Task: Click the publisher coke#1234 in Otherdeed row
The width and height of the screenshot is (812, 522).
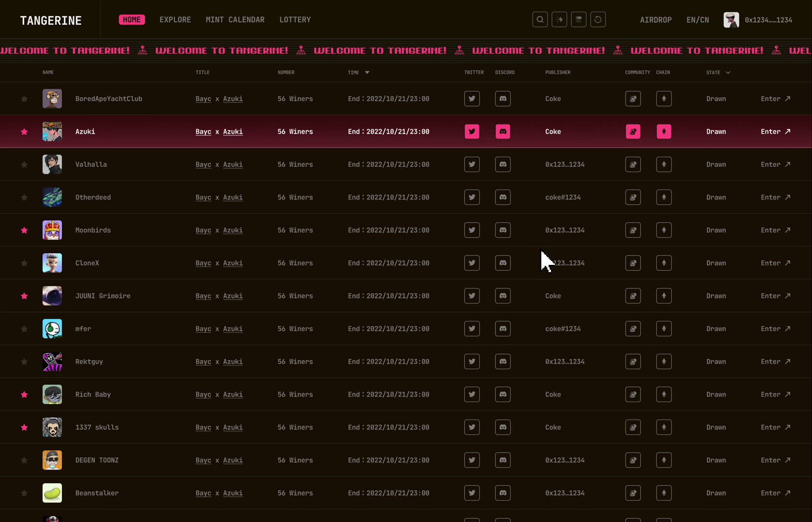Action: click(563, 197)
